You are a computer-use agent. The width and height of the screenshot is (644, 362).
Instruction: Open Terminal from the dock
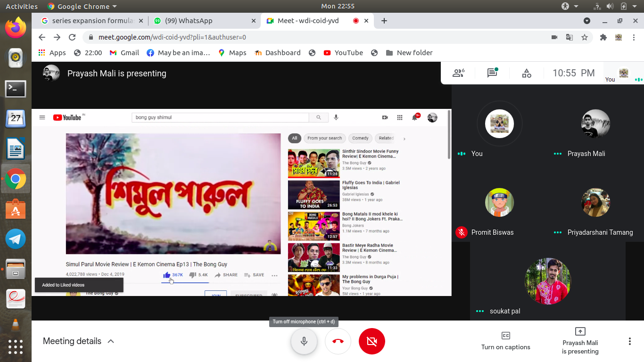tap(16, 89)
